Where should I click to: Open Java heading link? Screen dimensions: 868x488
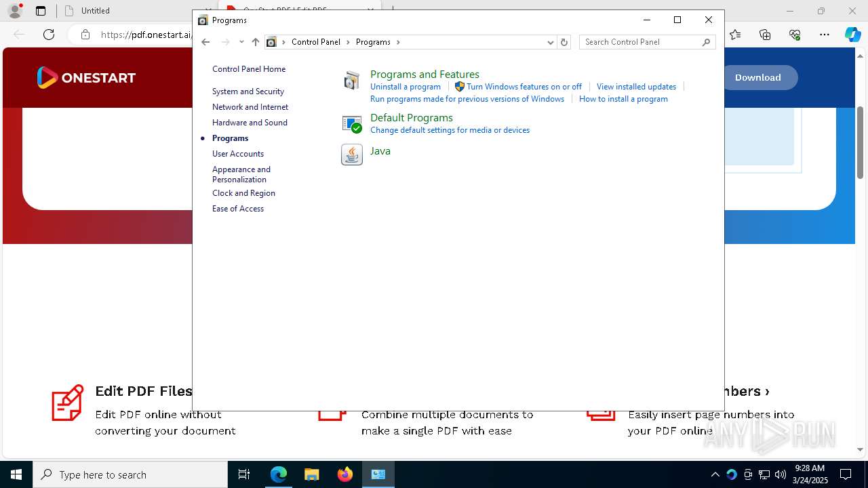[380, 151]
